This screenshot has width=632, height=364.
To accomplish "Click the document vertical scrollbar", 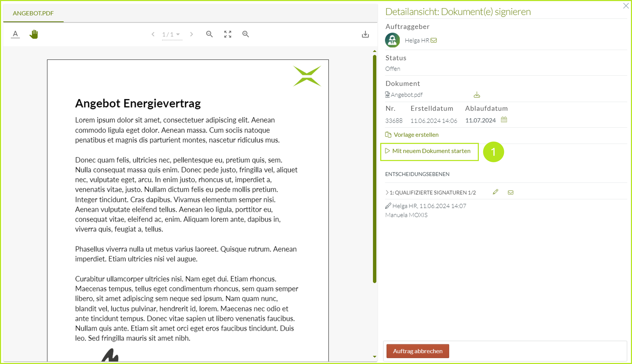I will coord(374,169).
